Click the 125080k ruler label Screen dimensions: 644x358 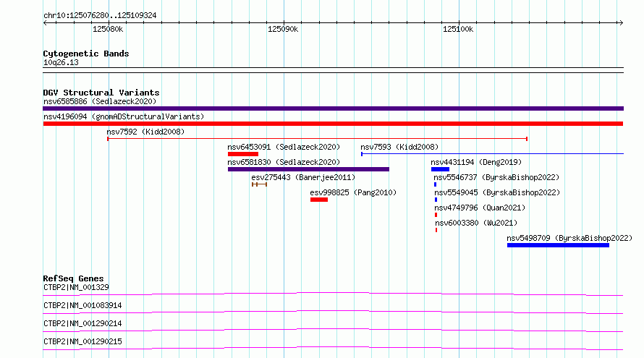[108, 29]
